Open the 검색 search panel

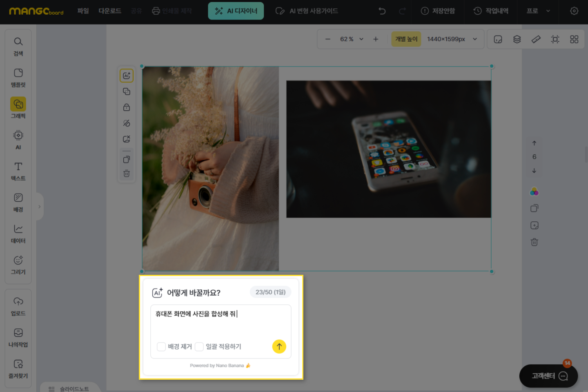[18, 47]
